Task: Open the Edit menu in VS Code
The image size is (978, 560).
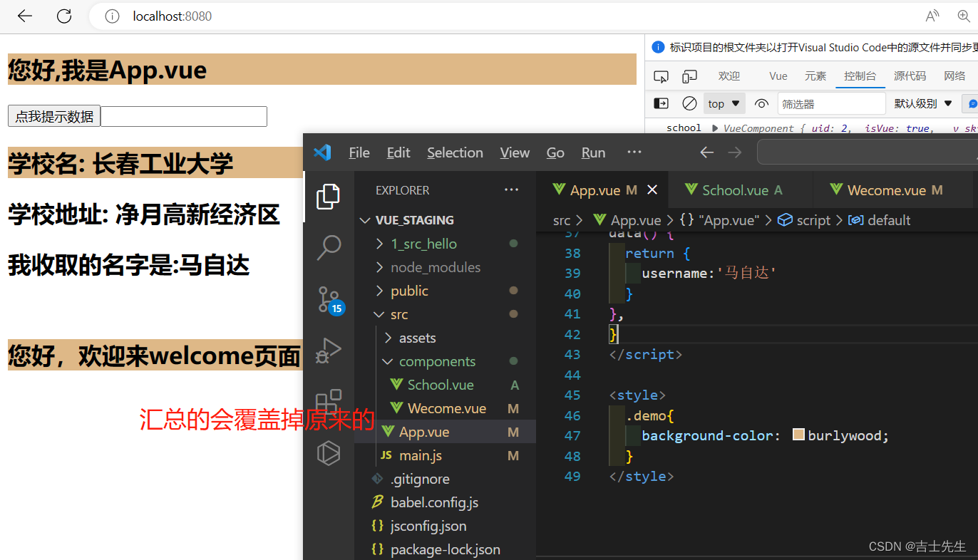Action: point(398,152)
